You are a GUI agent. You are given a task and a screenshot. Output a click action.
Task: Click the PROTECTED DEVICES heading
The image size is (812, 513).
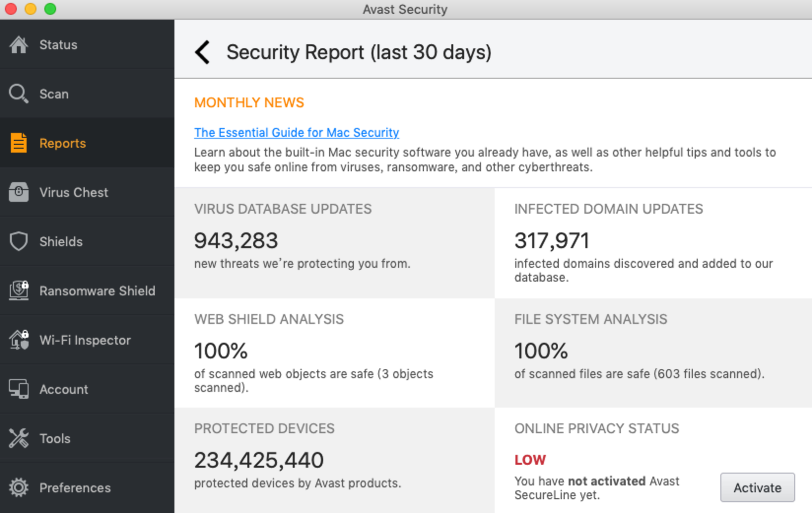click(264, 428)
